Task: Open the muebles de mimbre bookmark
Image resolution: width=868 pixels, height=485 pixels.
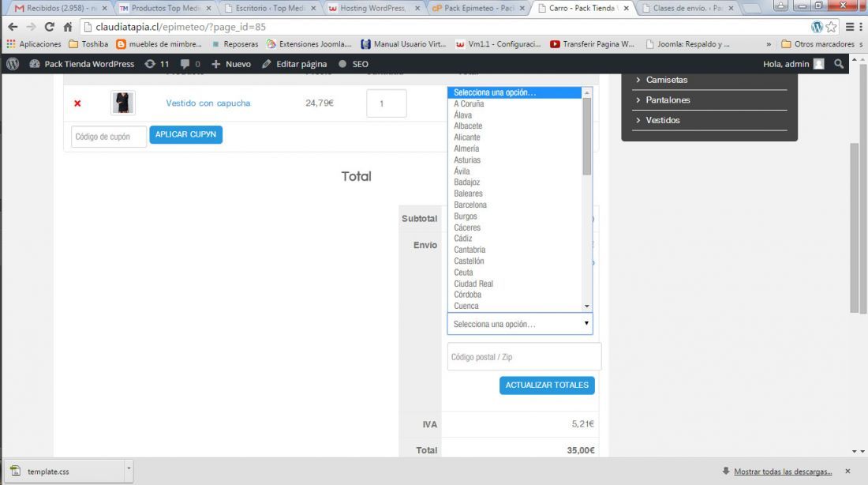Action: [x=159, y=43]
